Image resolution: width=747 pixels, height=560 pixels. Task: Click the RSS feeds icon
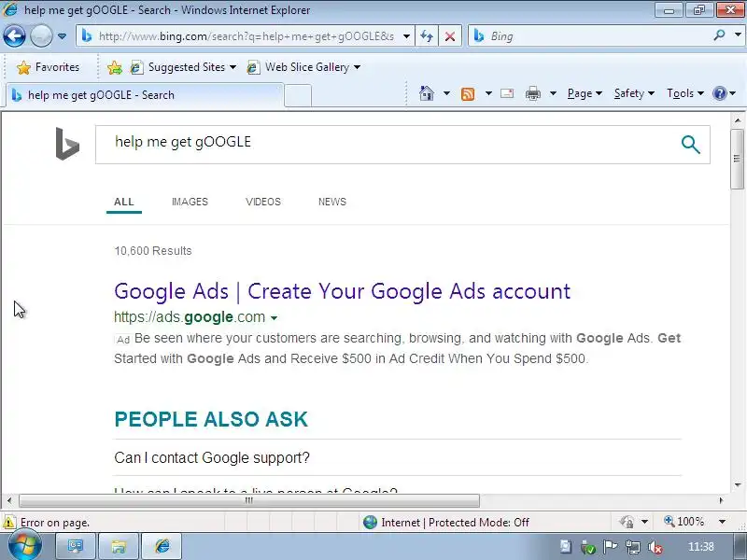(x=468, y=94)
